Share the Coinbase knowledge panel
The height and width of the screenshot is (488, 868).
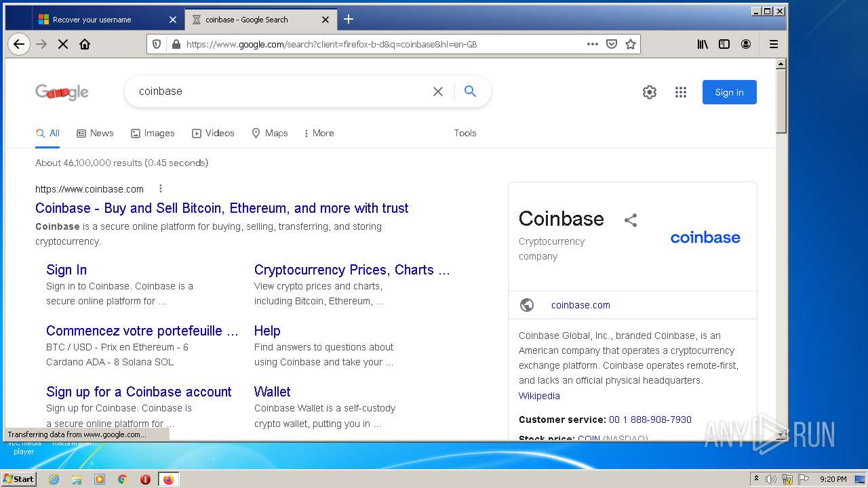(x=631, y=220)
